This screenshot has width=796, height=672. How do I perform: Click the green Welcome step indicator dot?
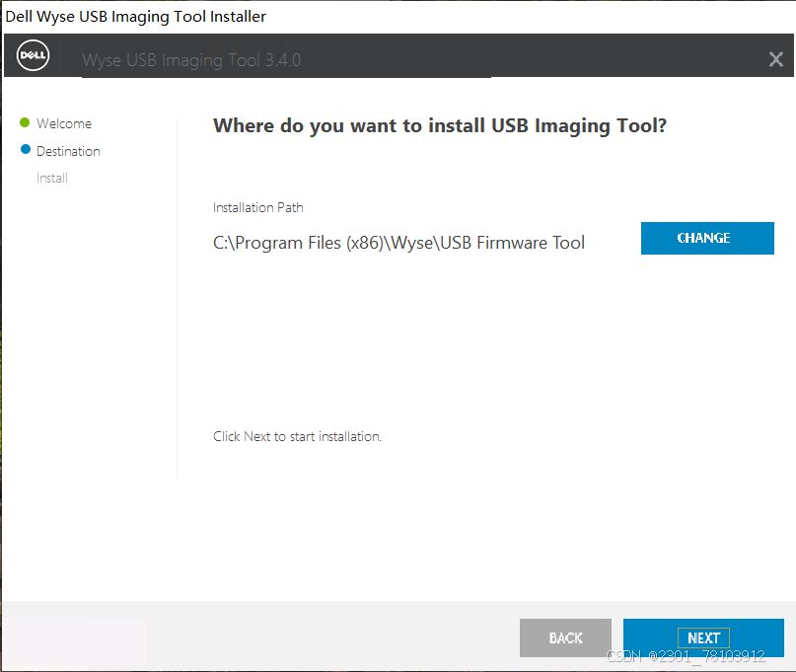[x=25, y=122]
